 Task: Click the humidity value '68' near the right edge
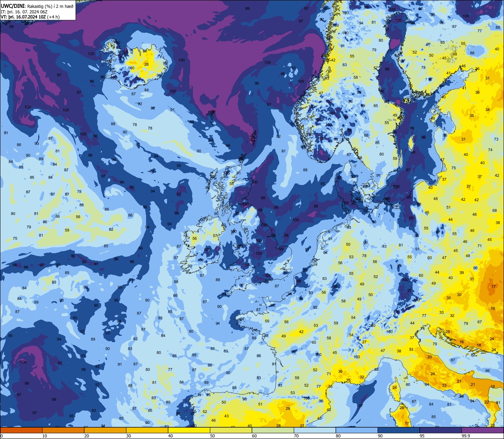click(x=495, y=211)
